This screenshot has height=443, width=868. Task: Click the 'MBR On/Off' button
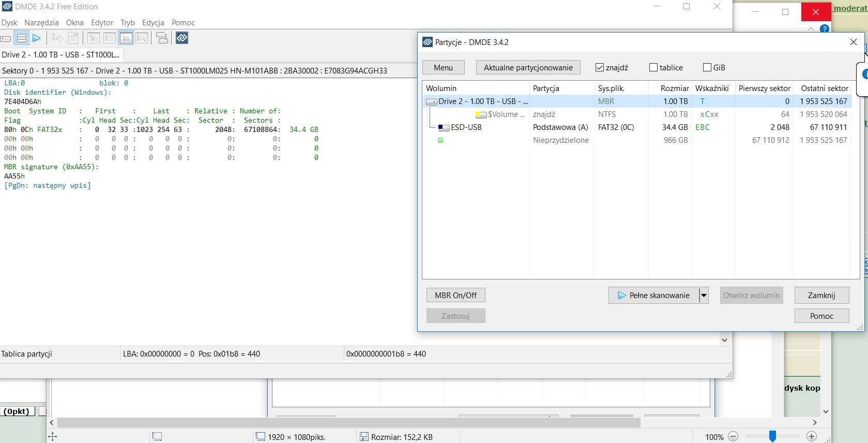(456, 296)
